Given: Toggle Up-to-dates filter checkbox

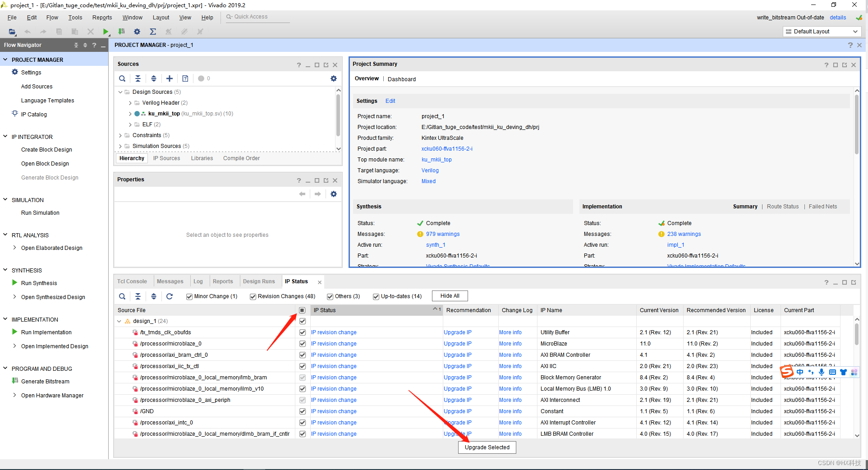Looking at the screenshot, I should point(376,296).
